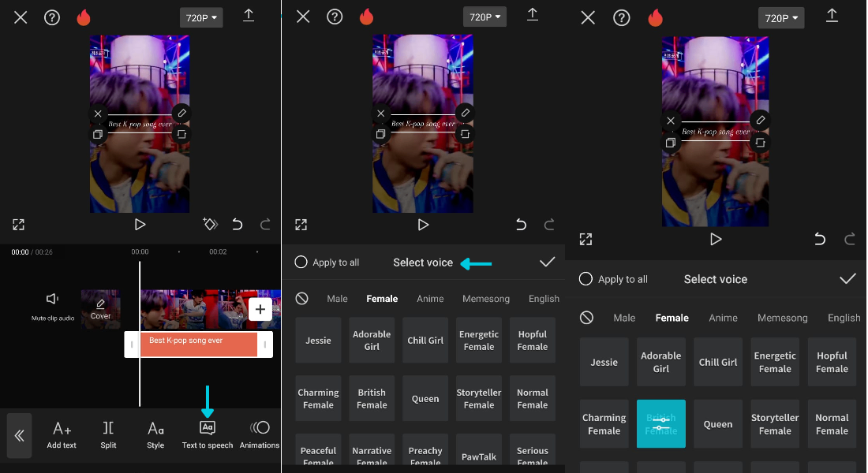This screenshot has height=473, width=868.
Task: Adjust selected British Female voice settings
Action: (x=661, y=424)
